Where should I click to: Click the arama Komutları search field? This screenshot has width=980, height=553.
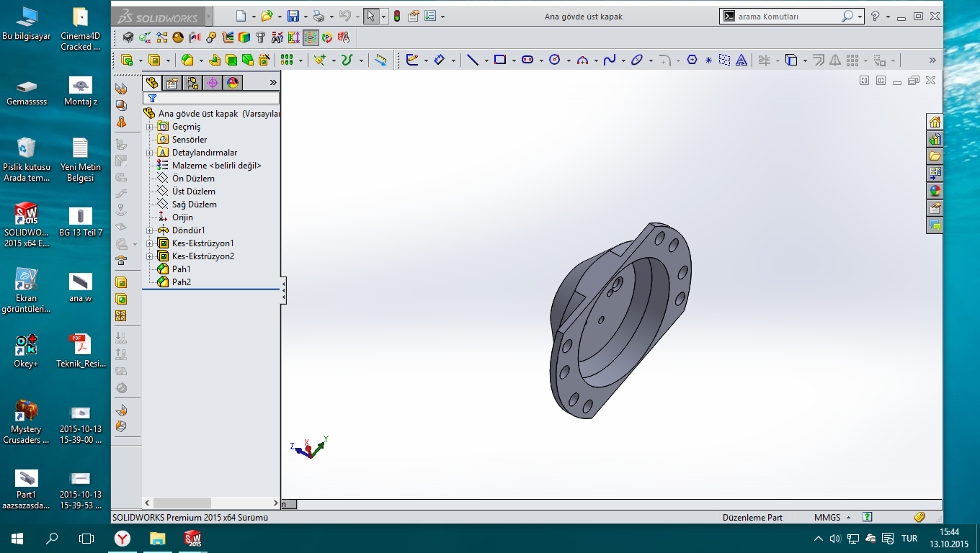tap(788, 16)
